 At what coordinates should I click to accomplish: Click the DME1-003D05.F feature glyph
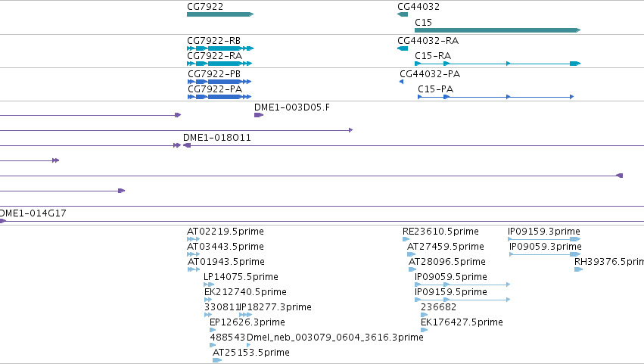[259, 115]
